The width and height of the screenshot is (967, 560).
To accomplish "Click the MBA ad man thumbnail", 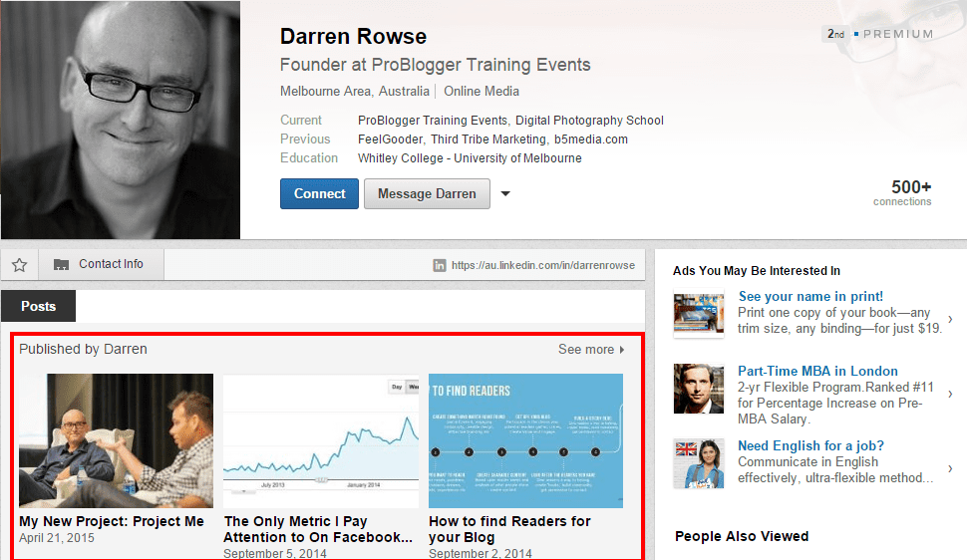I will coord(699,389).
